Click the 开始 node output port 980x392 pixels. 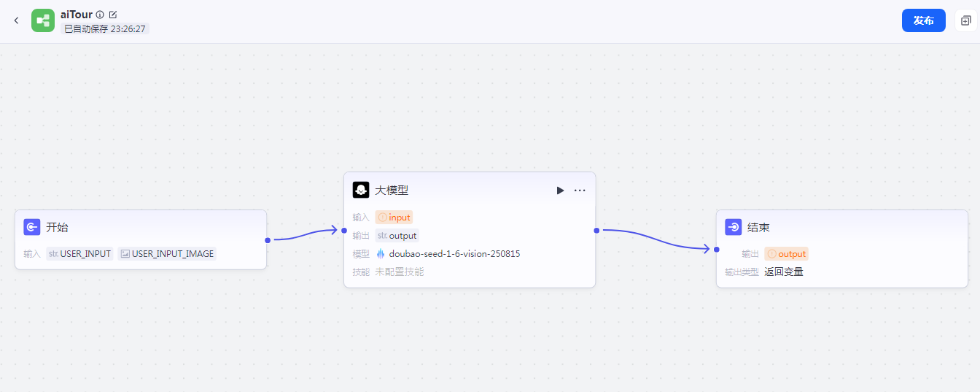[268, 239]
